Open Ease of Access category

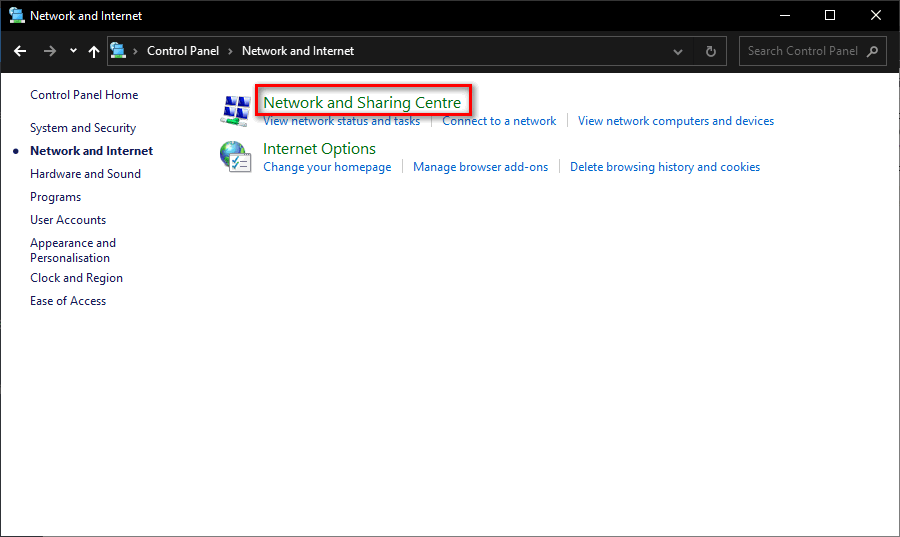tap(68, 301)
